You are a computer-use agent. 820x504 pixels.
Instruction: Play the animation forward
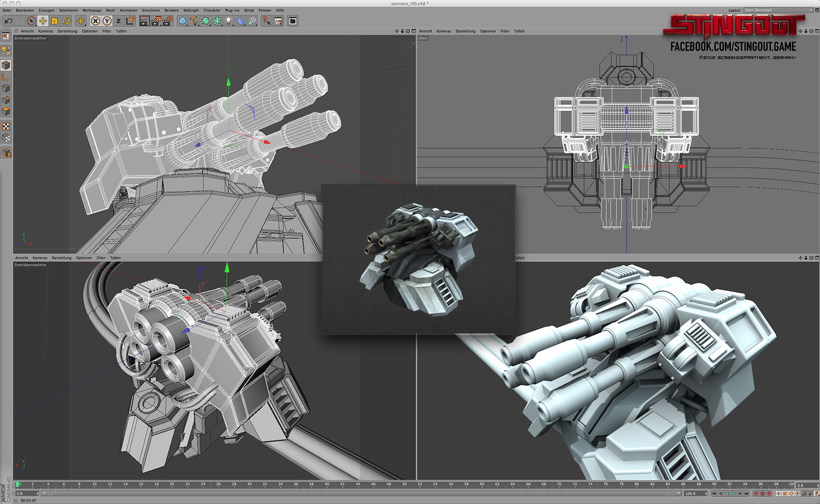734,494
